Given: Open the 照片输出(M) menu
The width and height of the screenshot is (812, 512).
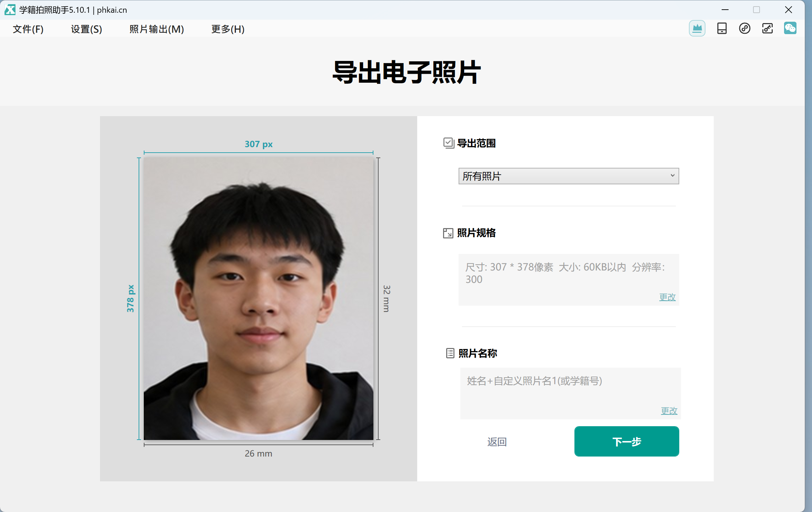Looking at the screenshot, I should (157, 29).
